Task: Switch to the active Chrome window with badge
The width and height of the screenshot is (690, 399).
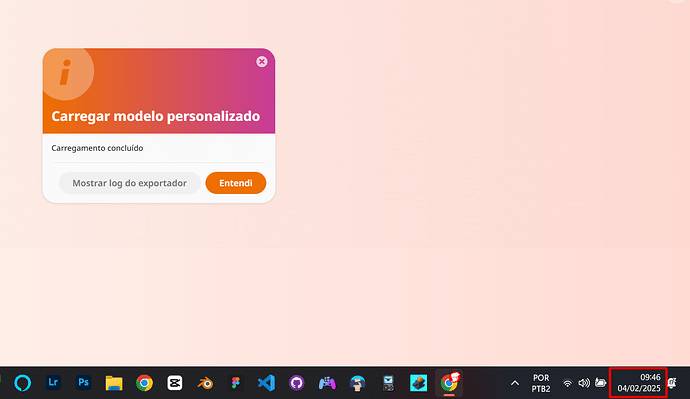Action: (449, 383)
